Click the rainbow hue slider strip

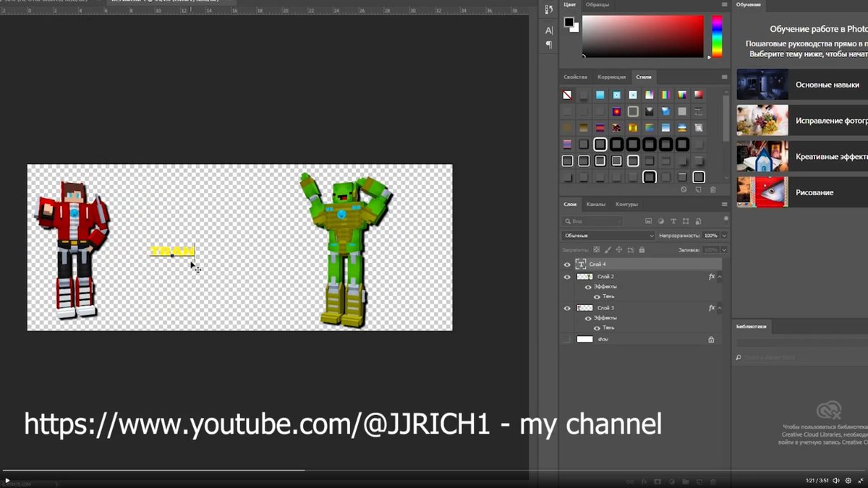(x=717, y=36)
